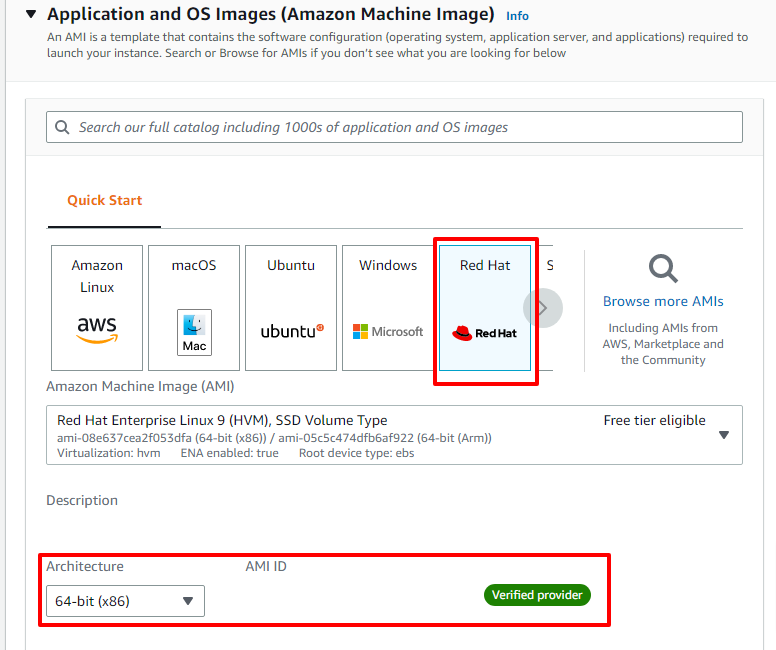
Task: Click the AMI ID line ami-08e637cea2f053dfa
Action: pyautogui.click(x=274, y=438)
